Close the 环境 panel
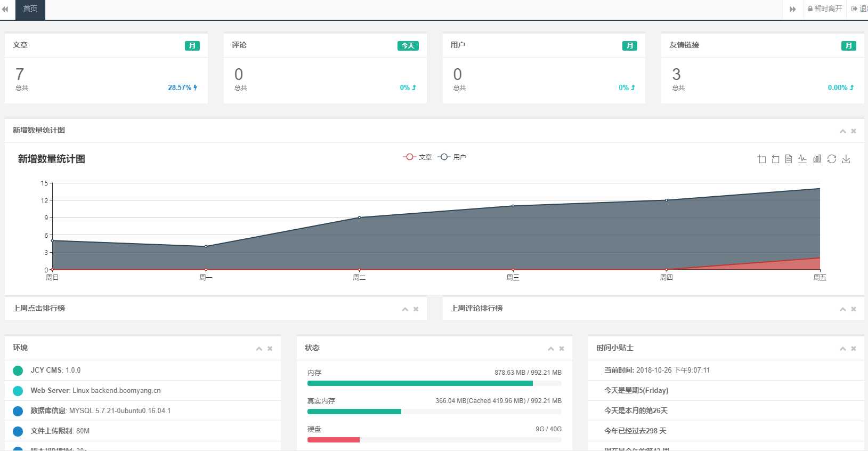 pos(270,349)
